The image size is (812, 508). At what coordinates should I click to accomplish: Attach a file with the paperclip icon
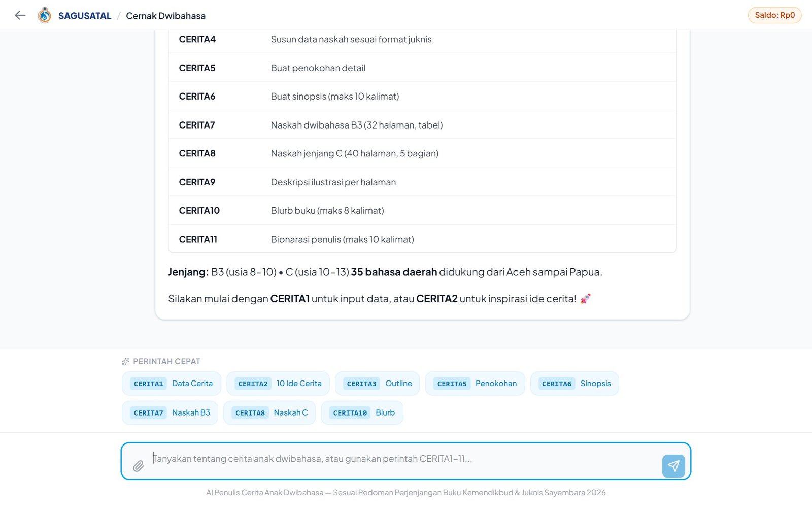tap(138, 466)
